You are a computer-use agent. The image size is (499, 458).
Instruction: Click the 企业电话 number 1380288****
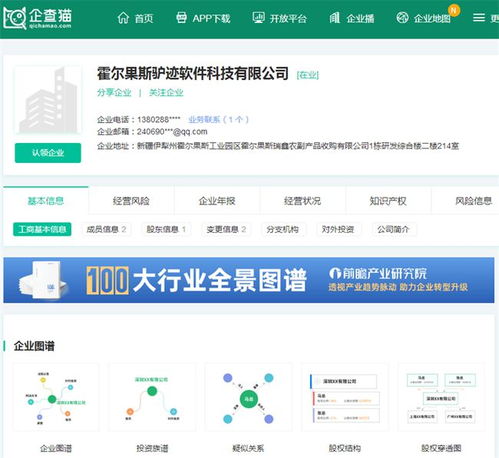click(159, 119)
